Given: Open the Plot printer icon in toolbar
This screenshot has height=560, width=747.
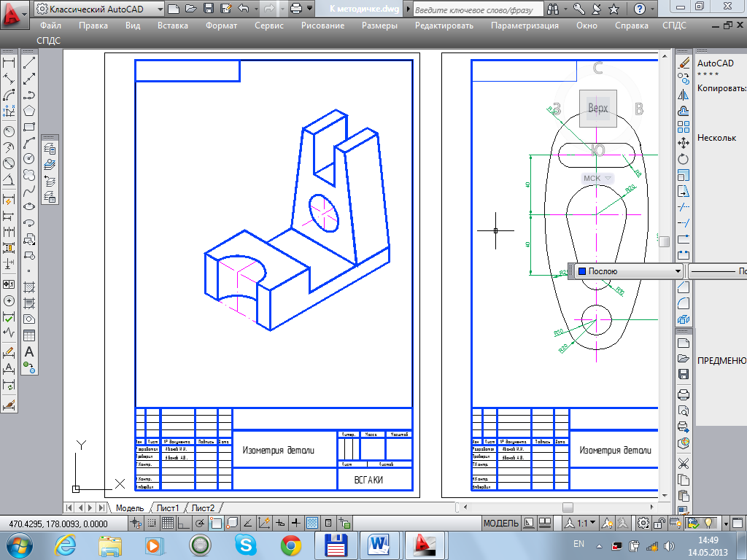Looking at the screenshot, I should pyautogui.click(x=296, y=9).
